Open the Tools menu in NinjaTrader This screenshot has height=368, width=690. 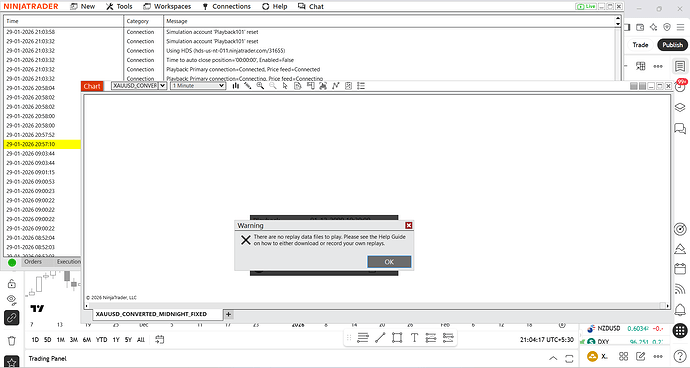click(119, 6)
